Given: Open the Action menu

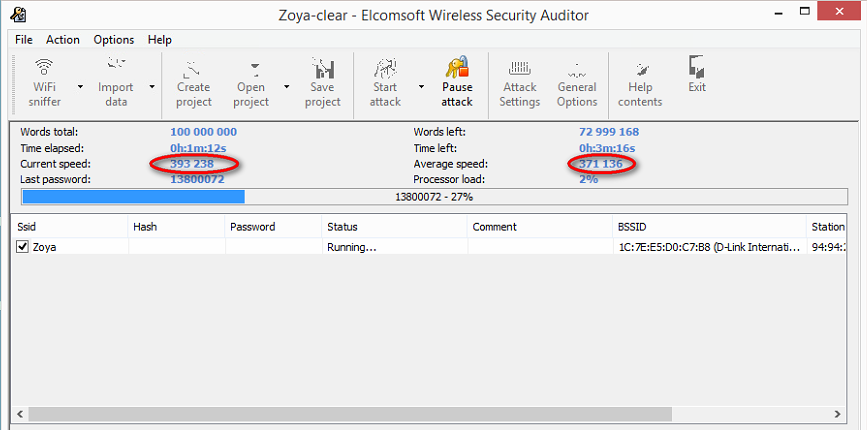Looking at the screenshot, I should [x=63, y=40].
